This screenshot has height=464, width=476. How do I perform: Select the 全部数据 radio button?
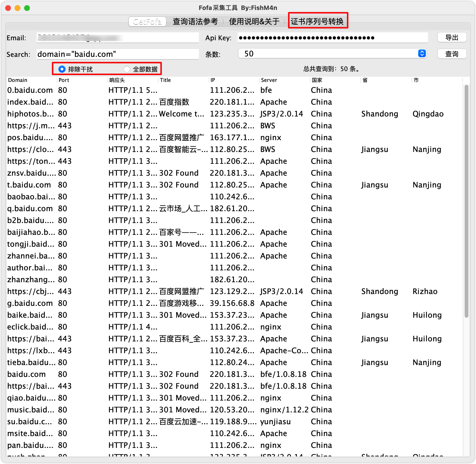[x=127, y=69]
